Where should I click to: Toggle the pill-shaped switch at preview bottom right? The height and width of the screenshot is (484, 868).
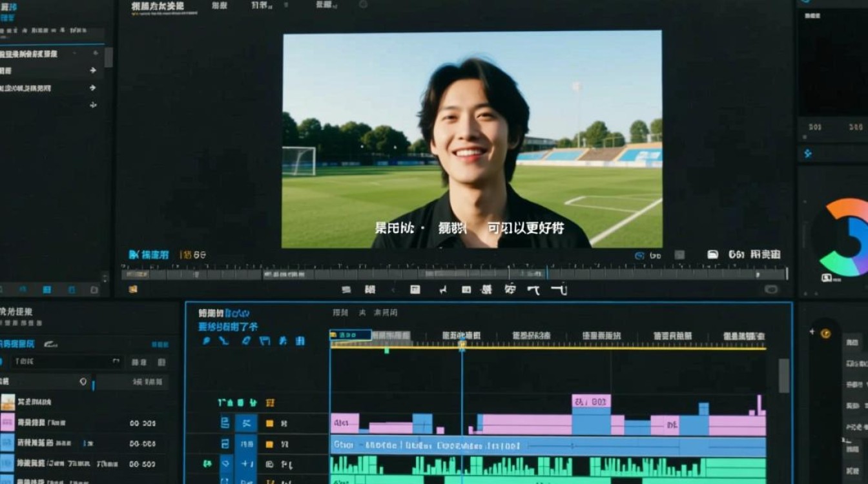(771, 289)
